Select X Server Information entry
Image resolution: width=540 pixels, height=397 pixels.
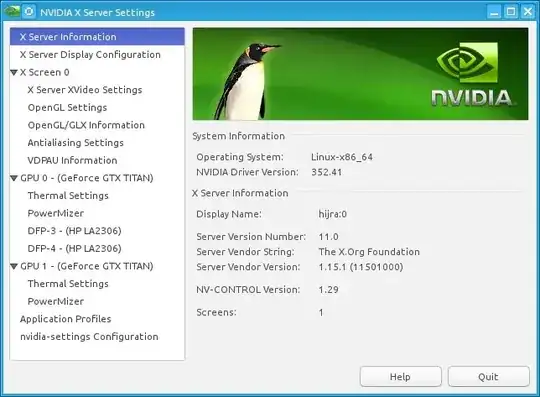[97, 37]
